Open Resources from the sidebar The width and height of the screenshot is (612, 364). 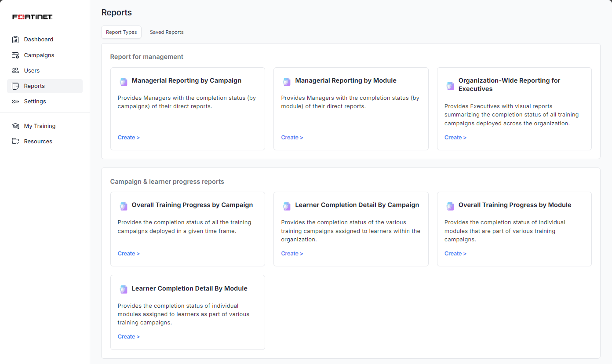[45, 142]
